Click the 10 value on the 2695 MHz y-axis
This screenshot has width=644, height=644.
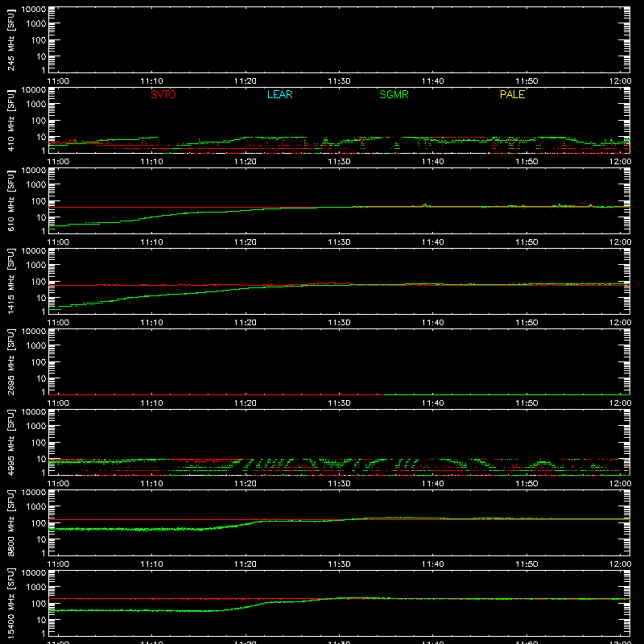point(42,378)
